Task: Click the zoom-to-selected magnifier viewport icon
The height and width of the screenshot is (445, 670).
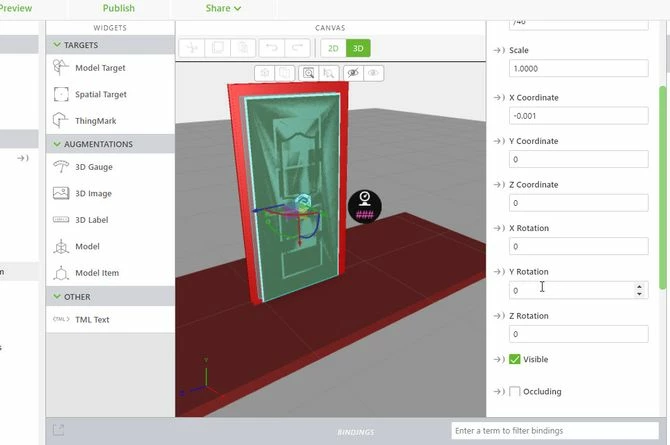Action: click(329, 73)
